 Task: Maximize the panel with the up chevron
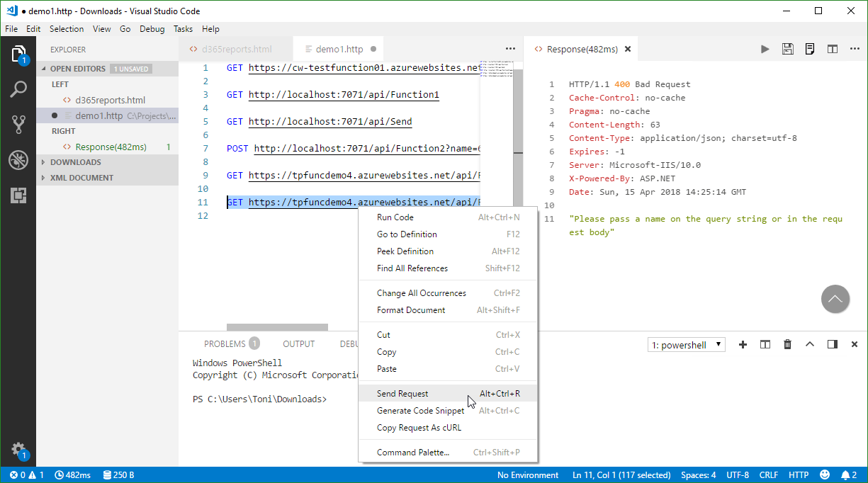coord(810,344)
